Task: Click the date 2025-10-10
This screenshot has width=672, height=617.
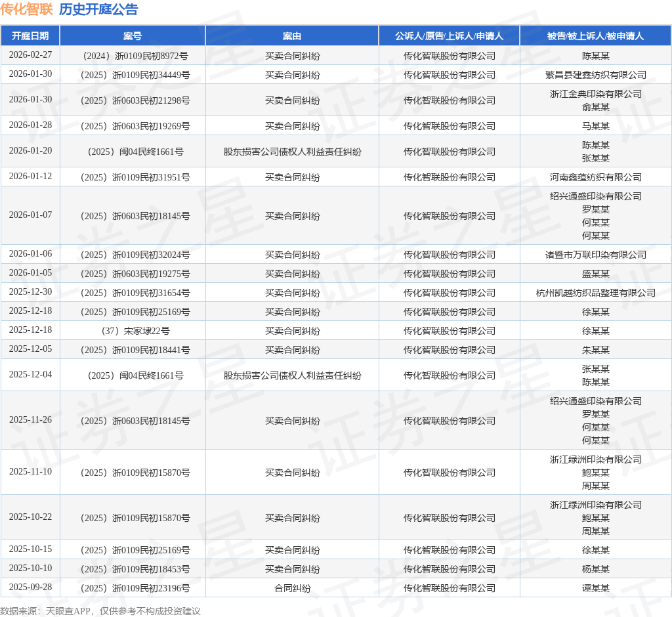Action: [x=30, y=568]
